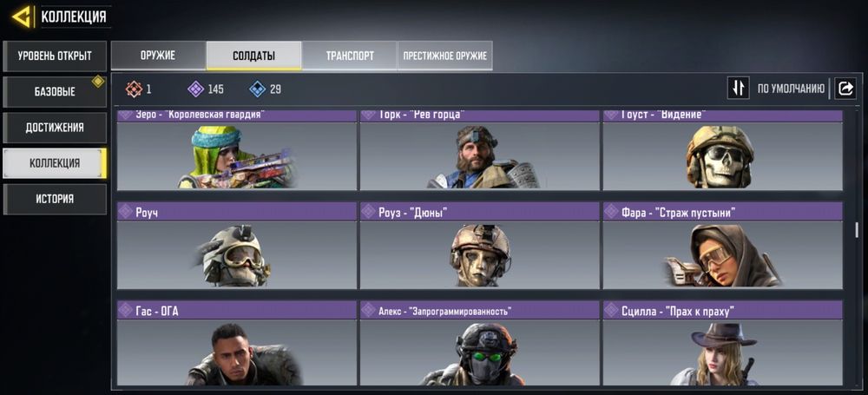
Task: Select the Гоуст "Видение" soldier card
Action: pyautogui.click(x=722, y=150)
